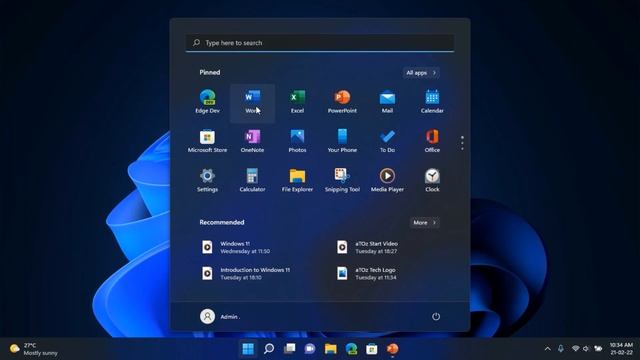Open the Calendar app
The height and width of the screenshot is (360, 640).
click(x=432, y=102)
